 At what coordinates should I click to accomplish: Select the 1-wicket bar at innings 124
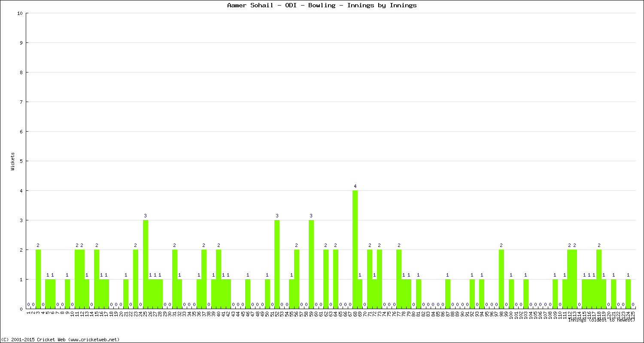(x=628, y=294)
